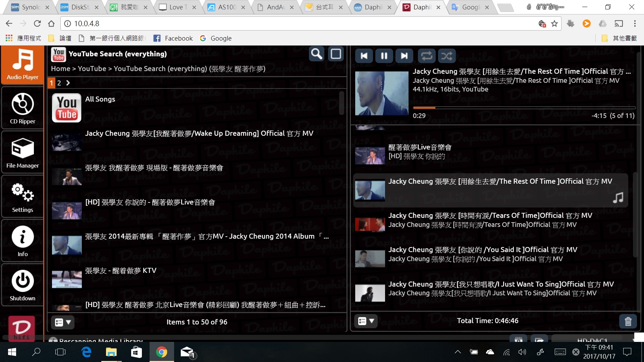Click the playlist vertical scrollbar
The width and height of the screenshot is (644, 362).
point(635,215)
